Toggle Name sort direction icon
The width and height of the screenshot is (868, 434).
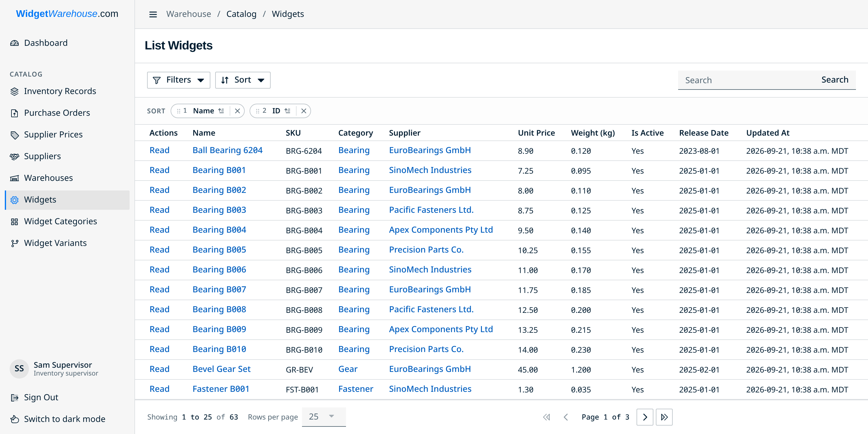[x=221, y=111]
